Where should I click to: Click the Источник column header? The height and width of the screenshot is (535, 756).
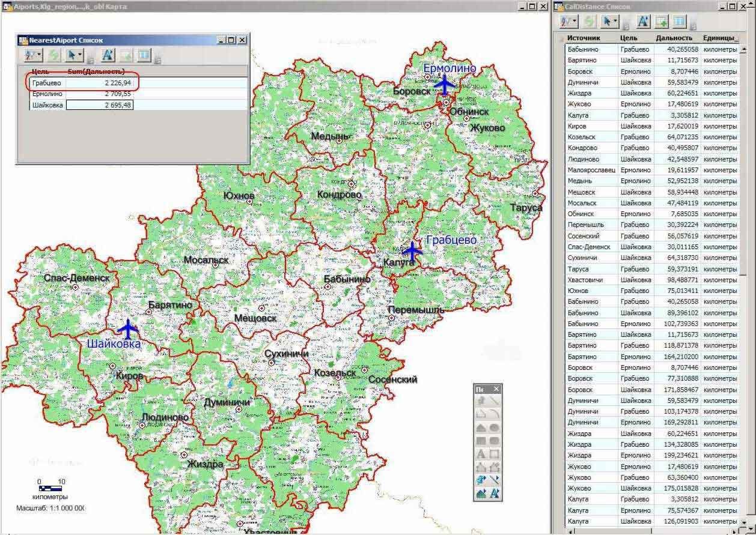click(x=591, y=38)
